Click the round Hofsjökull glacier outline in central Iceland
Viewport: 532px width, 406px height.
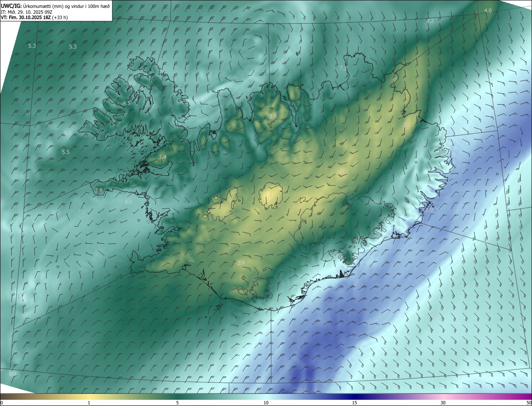point(271,196)
